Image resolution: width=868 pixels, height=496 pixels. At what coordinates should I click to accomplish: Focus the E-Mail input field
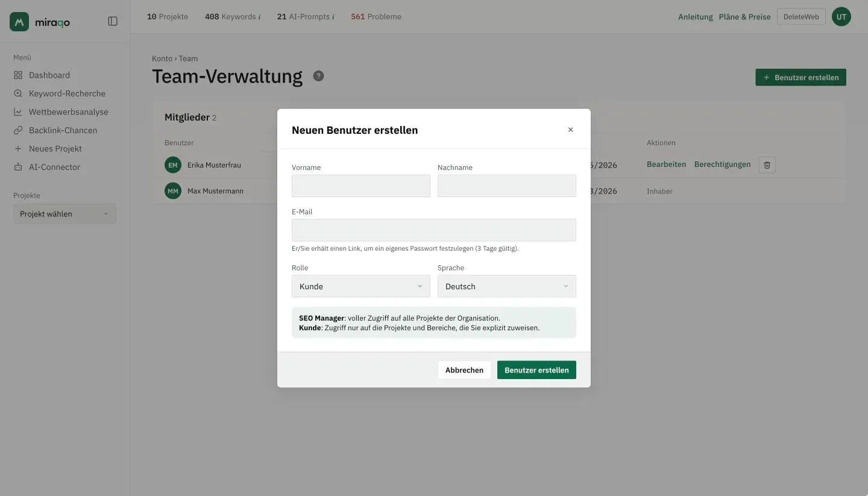pyautogui.click(x=434, y=230)
